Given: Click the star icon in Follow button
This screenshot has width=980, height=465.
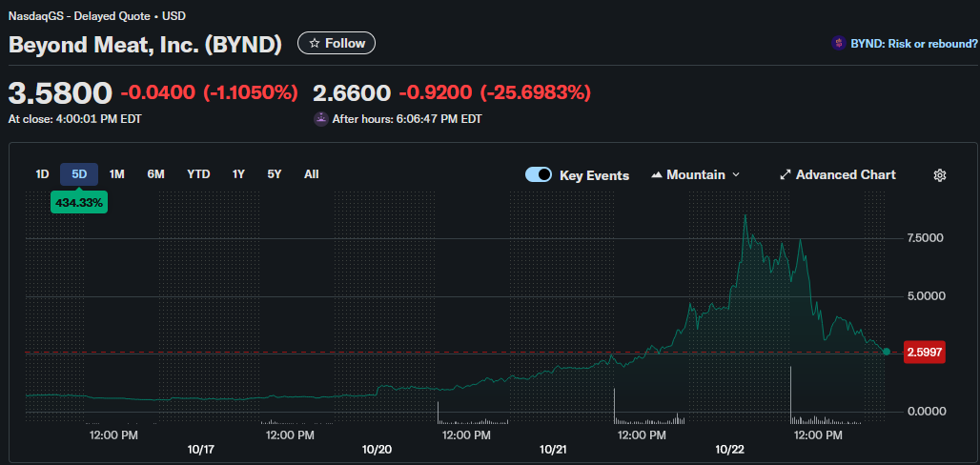Looking at the screenshot, I should click(x=315, y=43).
